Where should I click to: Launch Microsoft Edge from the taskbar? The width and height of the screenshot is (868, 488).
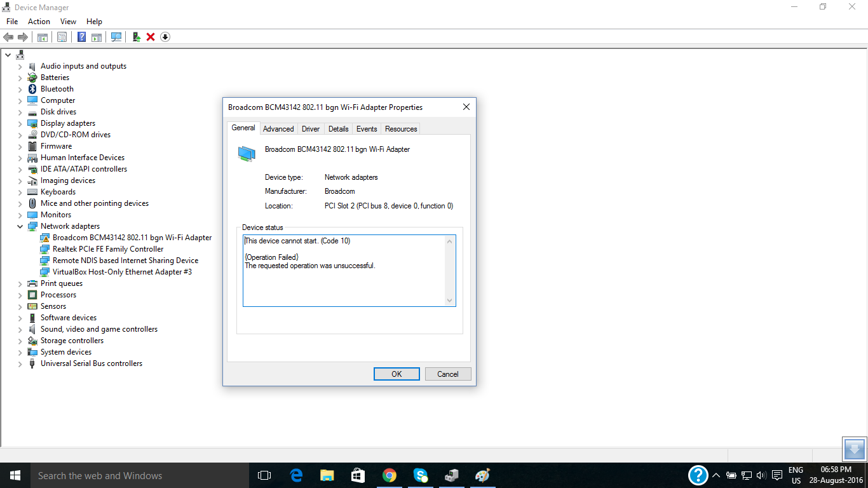point(296,475)
